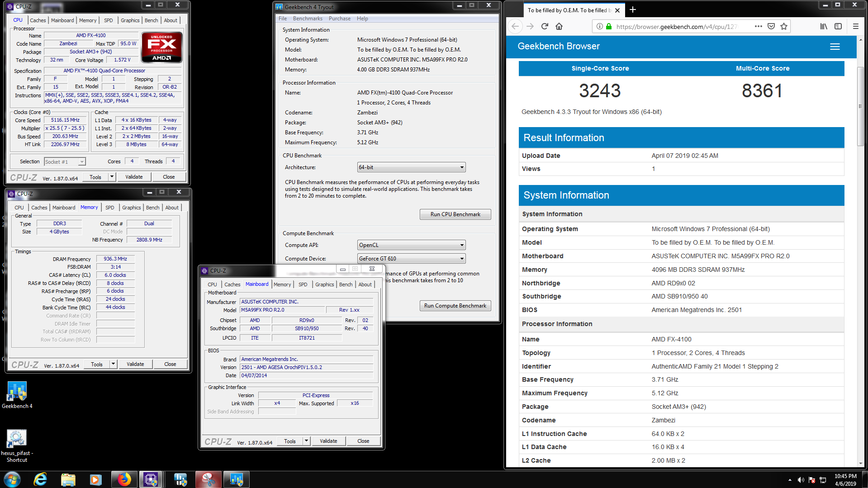868x488 pixels.
Task: Open site information icon in address bar
Action: pyautogui.click(x=600, y=27)
